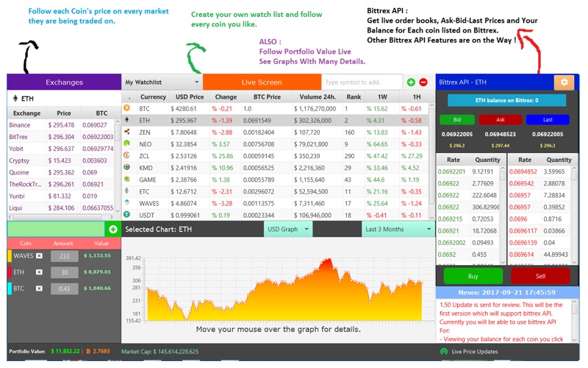This screenshot has width=588, height=368.
Task: Open Bittrex API settings gear
Action: point(564,82)
